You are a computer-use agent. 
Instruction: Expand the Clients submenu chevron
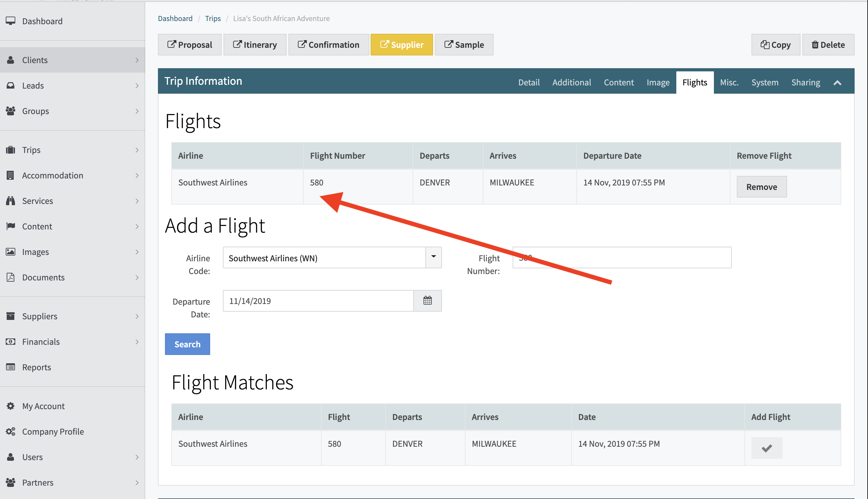pyautogui.click(x=137, y=60)
